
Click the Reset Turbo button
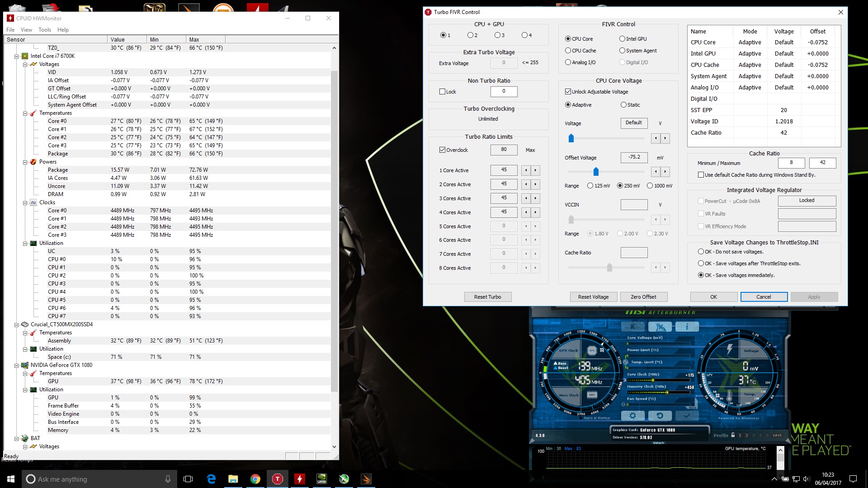pyautogui.click(x=487, y=297)
